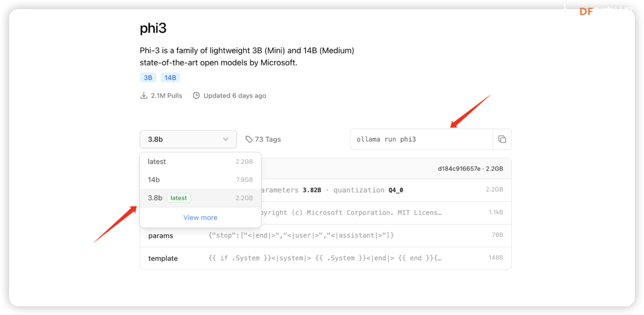Screen dimensions: 644x315
Task: Open the params file row
Action: [x=326, y=235]
